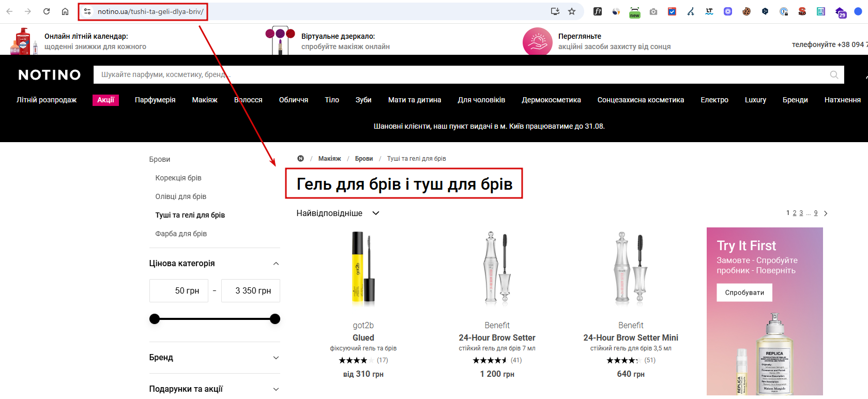Open the camera screenshot extension
This screenshot has width=868, height=399.
(x=653, y=11)
